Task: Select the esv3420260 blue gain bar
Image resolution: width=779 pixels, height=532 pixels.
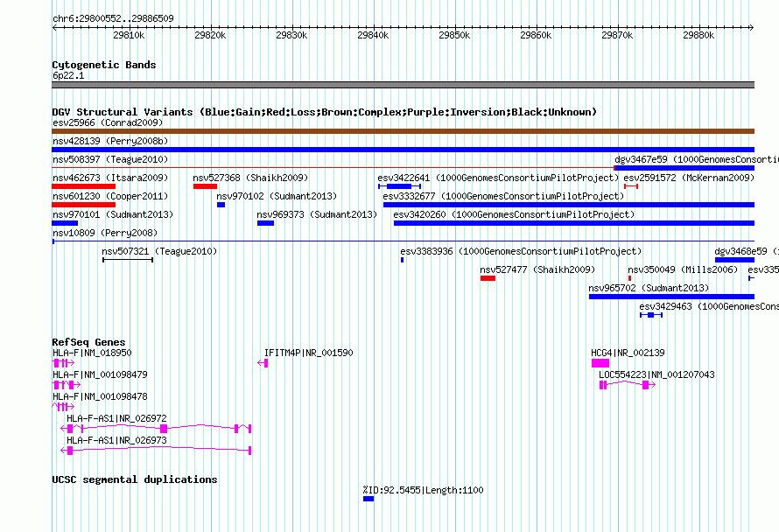Action: click(574, 223)
